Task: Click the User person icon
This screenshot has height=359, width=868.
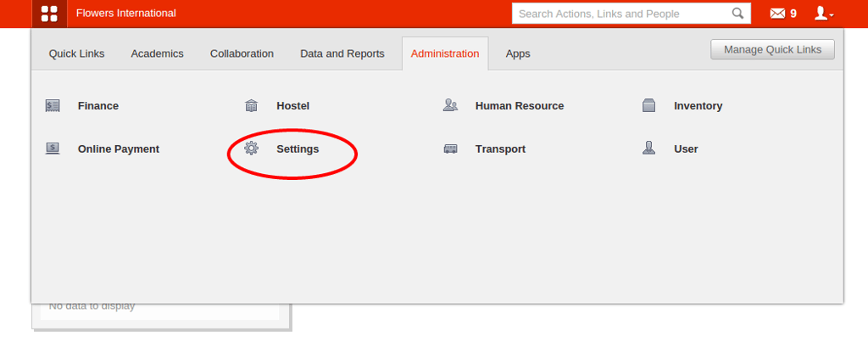Action: (x=648, y=148)
